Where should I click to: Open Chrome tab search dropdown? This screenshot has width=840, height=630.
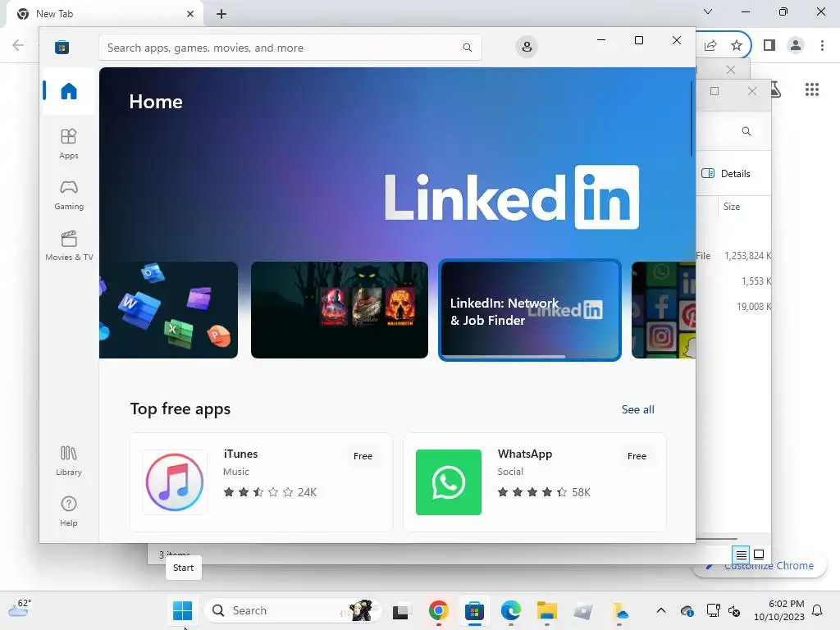pyautogui.click(x=708, y=11)
